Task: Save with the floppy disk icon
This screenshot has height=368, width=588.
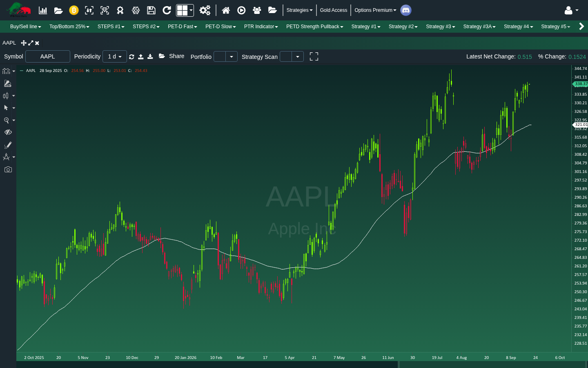Action: tap(151, 10)
